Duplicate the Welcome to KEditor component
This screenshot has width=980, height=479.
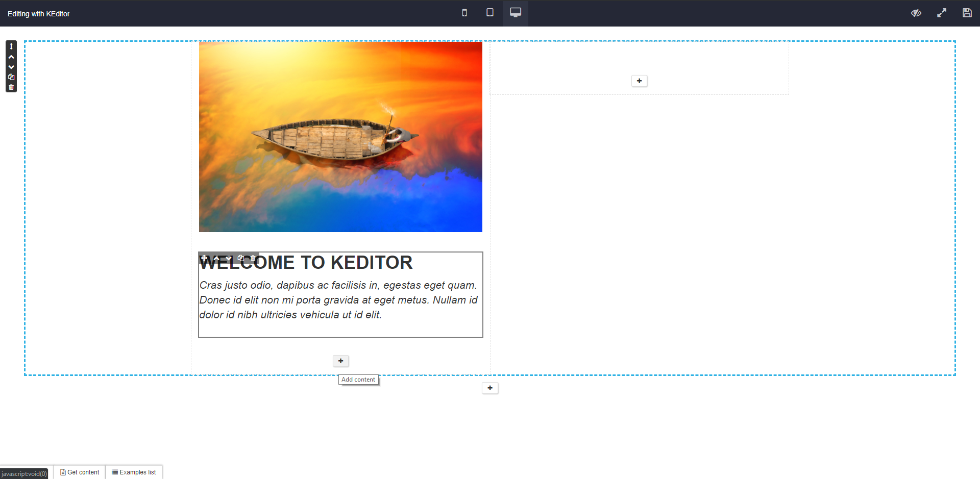(x=240, y=258)
